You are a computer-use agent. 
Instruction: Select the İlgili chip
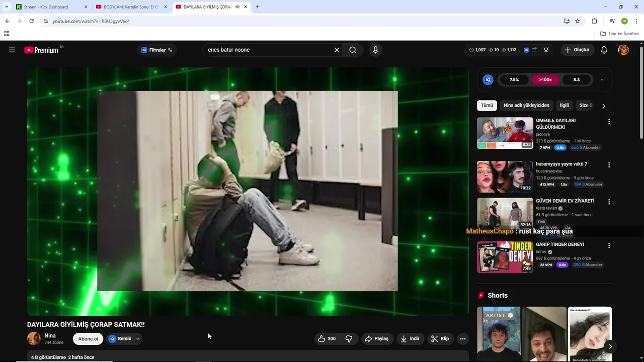[x=565, y=106]
